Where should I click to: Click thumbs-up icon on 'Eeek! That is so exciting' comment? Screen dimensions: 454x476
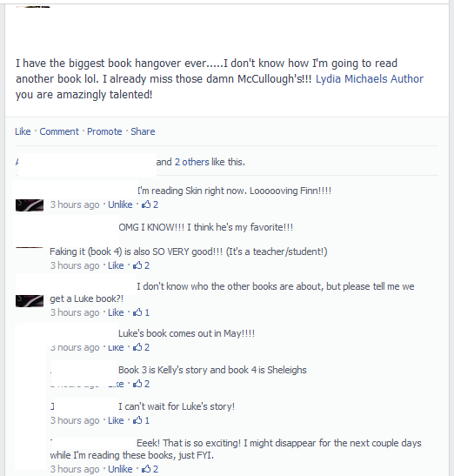146,469
